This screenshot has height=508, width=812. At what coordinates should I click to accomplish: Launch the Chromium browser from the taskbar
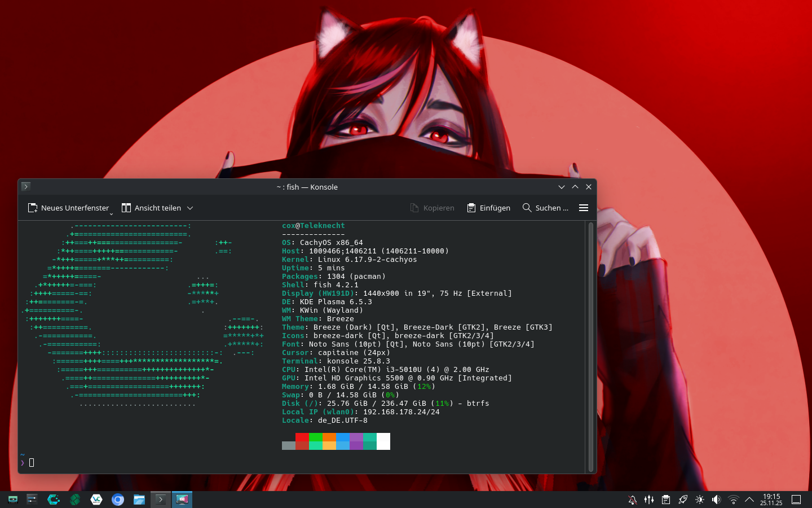[x=118, y=500]
